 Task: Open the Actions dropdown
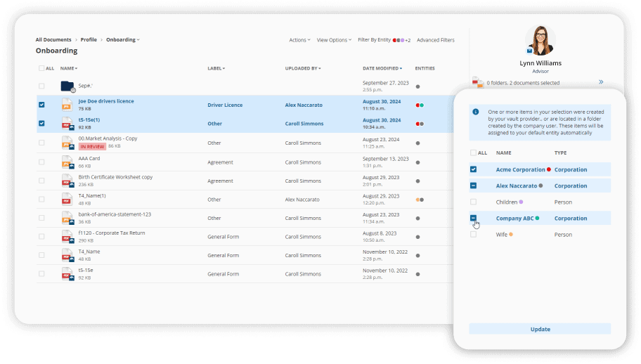click(x=299, y=40)
